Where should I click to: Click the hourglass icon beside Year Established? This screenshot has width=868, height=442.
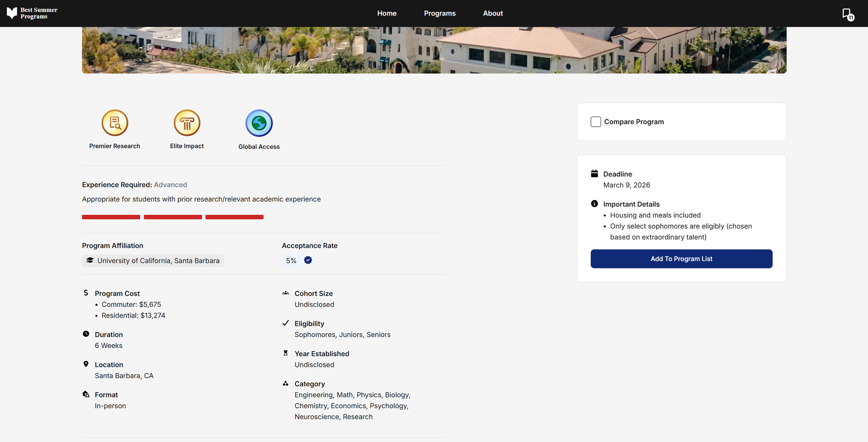pyautogui.click(x=286, y=353)
